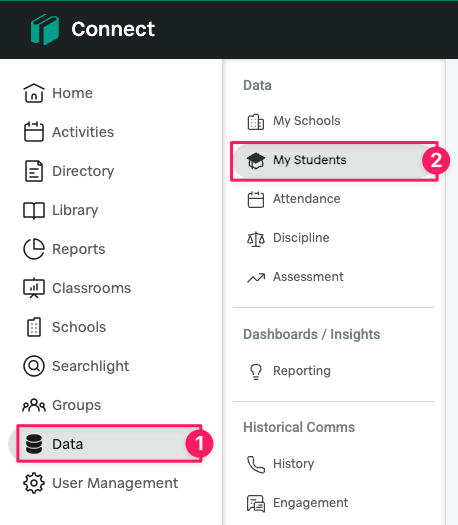Go to the Attendance page
The width and height of the screenshot is (458, 525).
(x=294, y=199)
